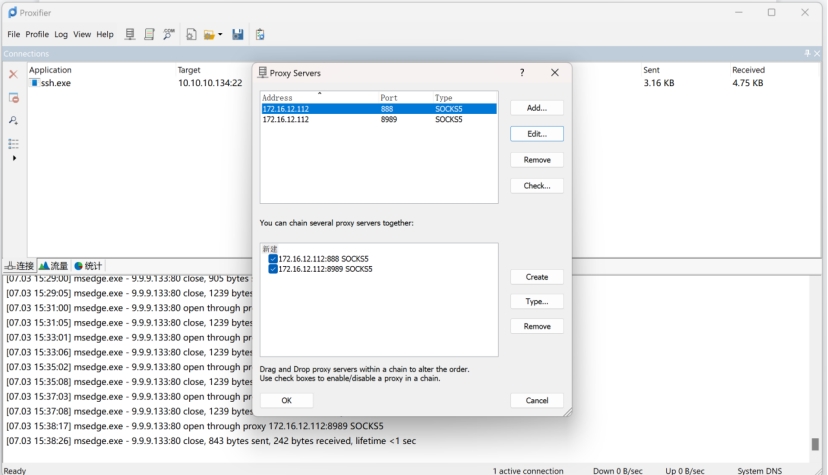Click Add... in Proxy Servers dialog
This screenshot has height=475, width=828.
point(537,108)
